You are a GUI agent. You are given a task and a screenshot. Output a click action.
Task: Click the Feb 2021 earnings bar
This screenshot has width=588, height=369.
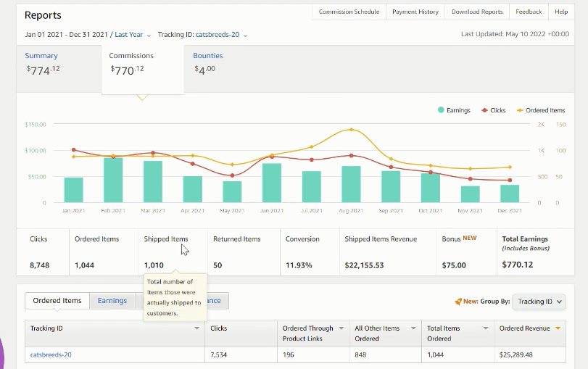click(x=113, y=180)
